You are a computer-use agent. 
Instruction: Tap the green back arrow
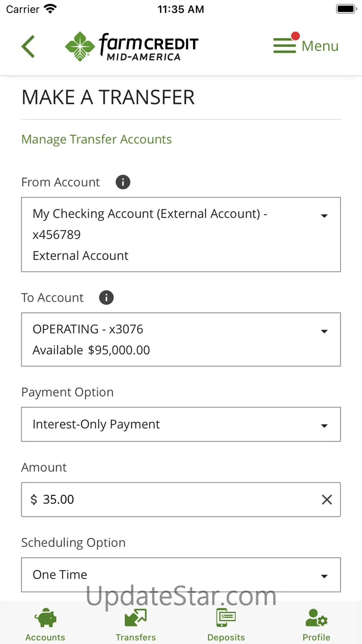[28, 46]
